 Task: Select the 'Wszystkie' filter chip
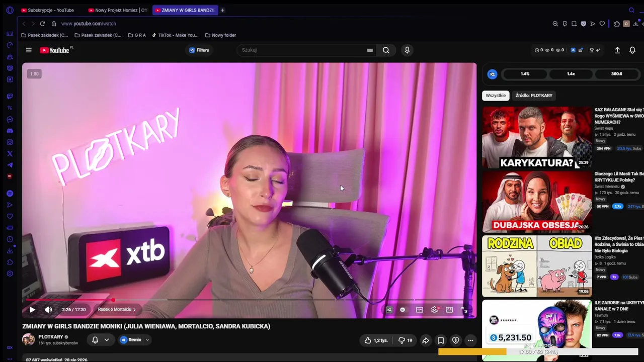(x=496, y=96)
